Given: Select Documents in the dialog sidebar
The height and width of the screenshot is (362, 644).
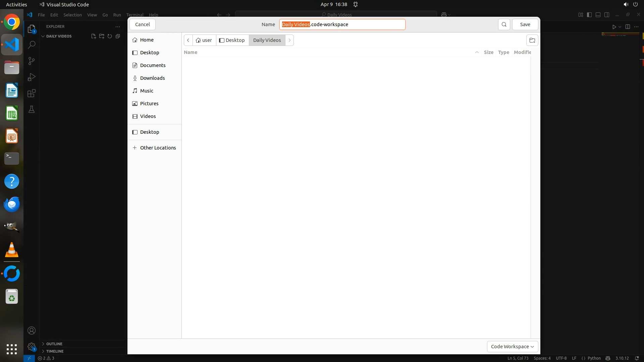Looking at the screenshot, I should point(153,65).
